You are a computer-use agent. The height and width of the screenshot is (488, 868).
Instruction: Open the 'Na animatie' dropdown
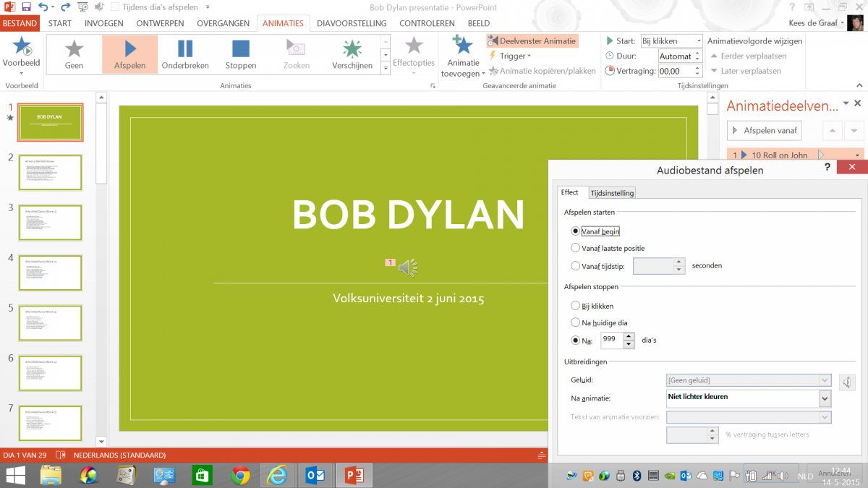coord(824,398)
